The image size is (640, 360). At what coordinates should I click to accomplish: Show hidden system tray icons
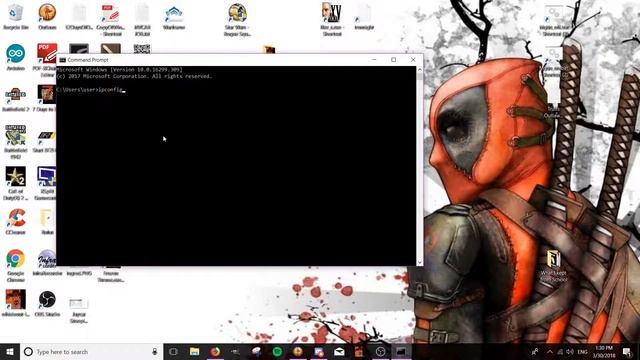[x=550, y=351]
